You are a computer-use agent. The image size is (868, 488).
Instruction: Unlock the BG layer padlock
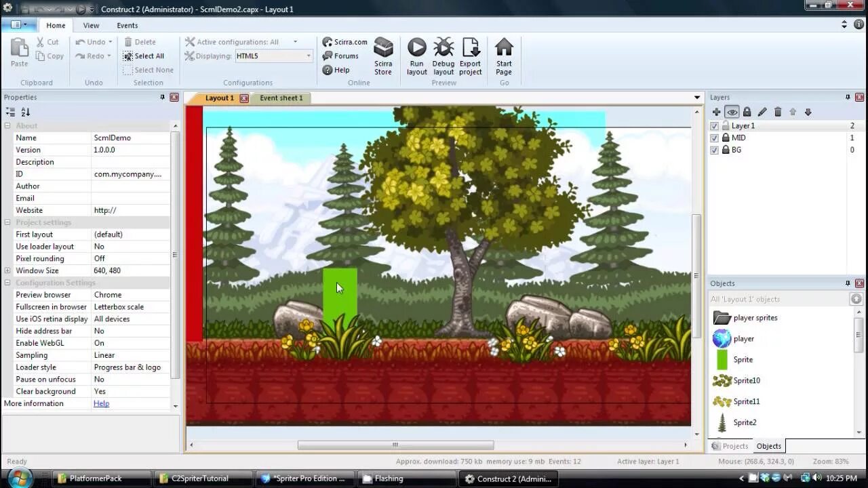pos(726,150)
